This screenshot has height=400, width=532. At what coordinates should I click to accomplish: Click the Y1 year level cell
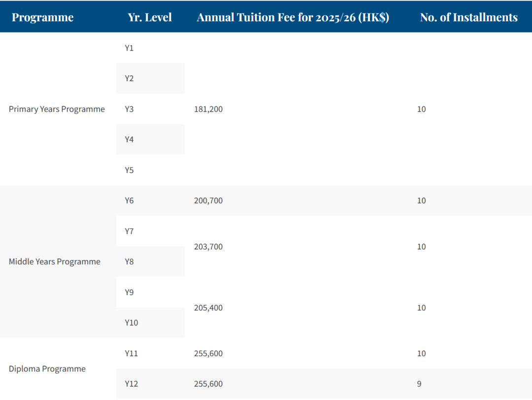129,48
